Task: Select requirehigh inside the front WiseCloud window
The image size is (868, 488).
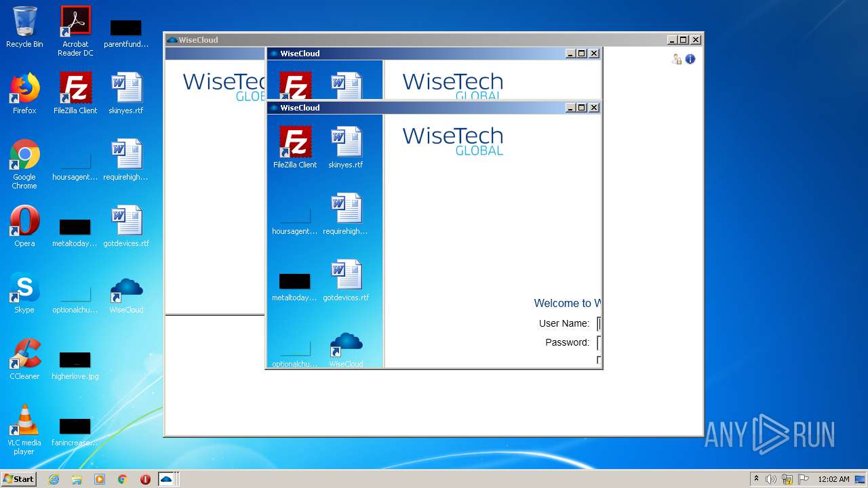Action: click(346, 214)
